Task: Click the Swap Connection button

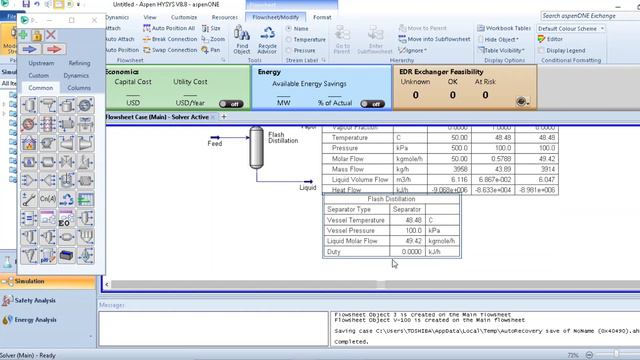Action: pos(170,50)
